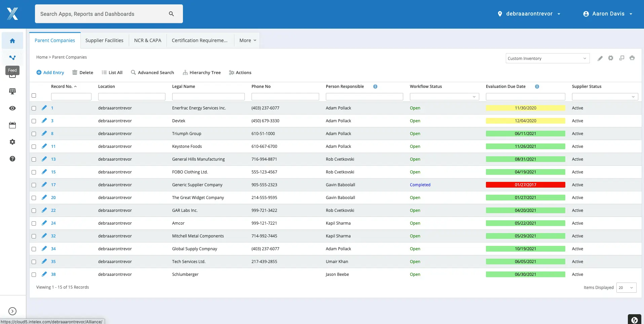Viewport: 644px width, 324px height.
Task: Open the settings gear in sidebar
Action: [12, 142]
